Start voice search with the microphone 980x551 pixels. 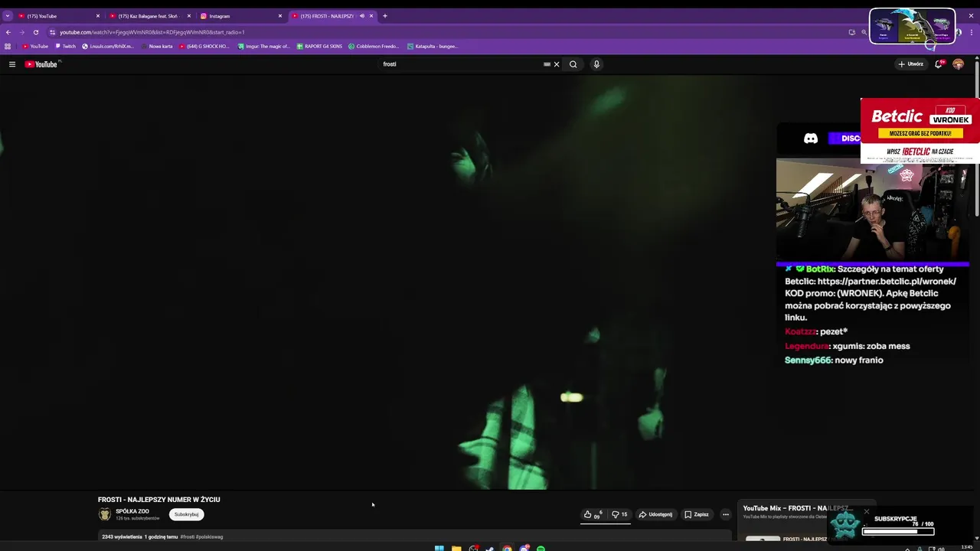pos(596,64)
